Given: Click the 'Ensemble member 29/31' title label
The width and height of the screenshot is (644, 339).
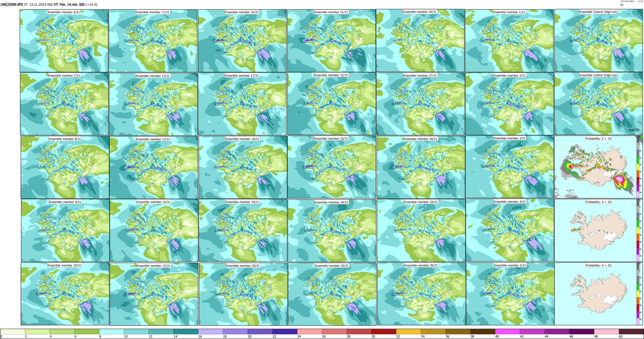Looking at the screenshot, I should (421, 202).
